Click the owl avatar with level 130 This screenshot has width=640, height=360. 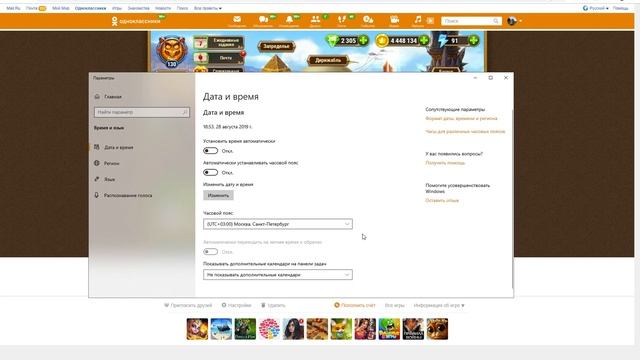click(172, 51)
